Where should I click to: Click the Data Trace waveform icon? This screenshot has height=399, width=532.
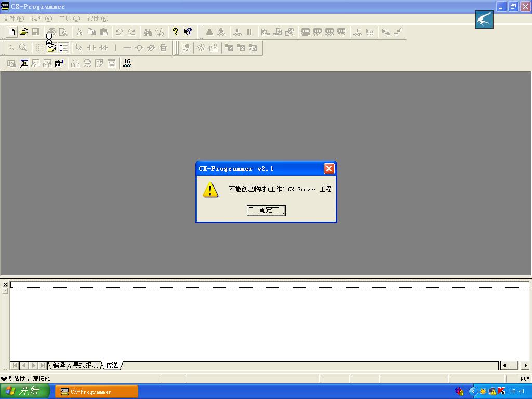click(x=369, y=32)
